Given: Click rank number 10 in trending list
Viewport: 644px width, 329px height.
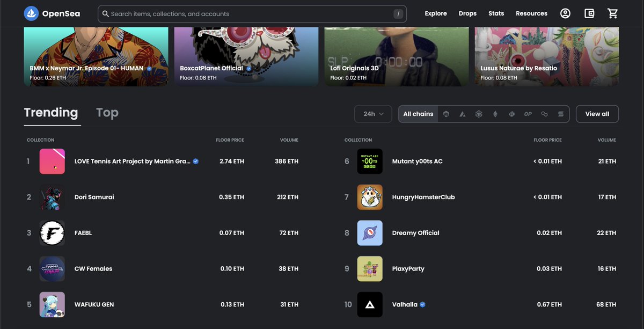Looking at the screenshot, I should click(x=348, y=304).
